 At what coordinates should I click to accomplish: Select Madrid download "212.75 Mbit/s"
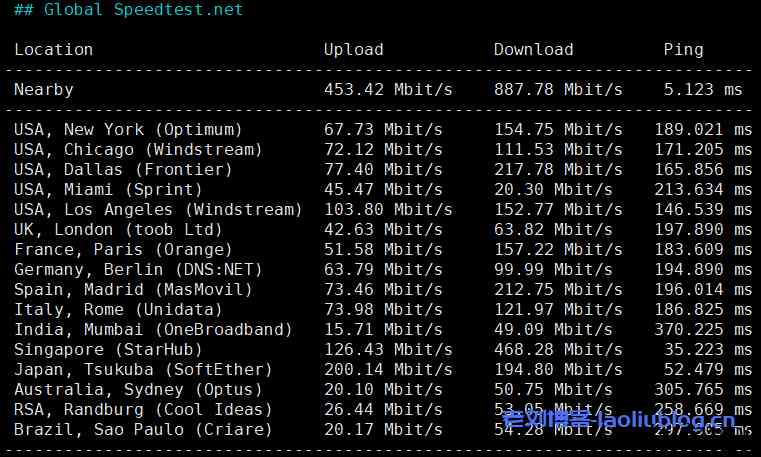coord(558,290)
